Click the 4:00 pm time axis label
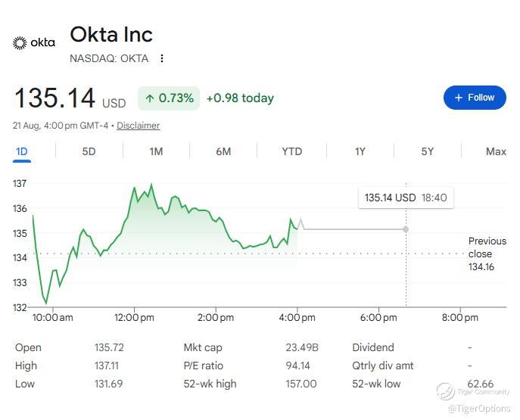The width and height of the screenshot is (520, 420). coord(297,318)
